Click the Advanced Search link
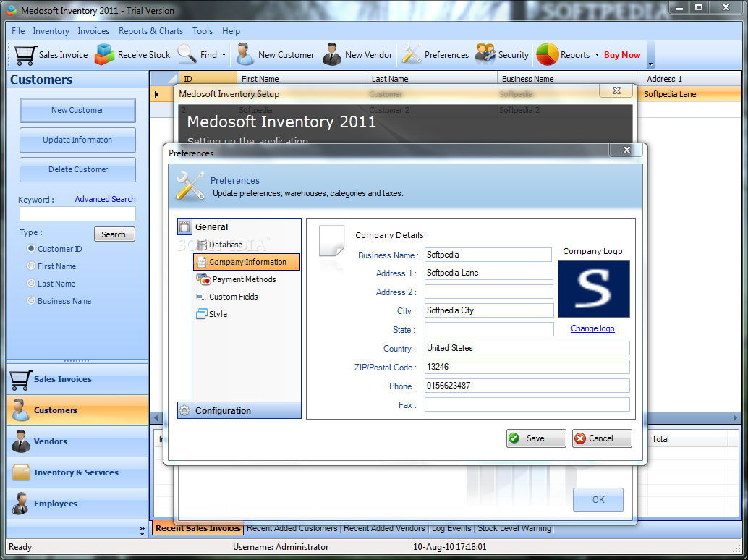The height and width of the screenshot is (560, 748). point(106,199)
